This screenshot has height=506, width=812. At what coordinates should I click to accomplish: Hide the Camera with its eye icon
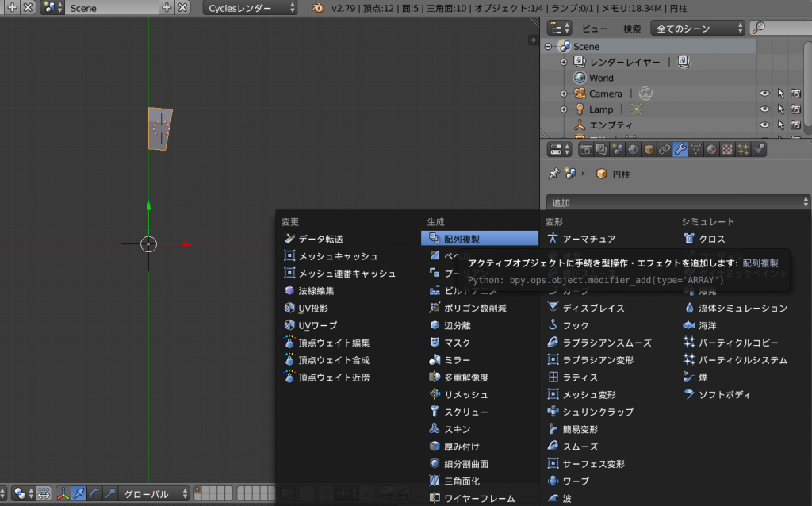(x=764, y=94)
